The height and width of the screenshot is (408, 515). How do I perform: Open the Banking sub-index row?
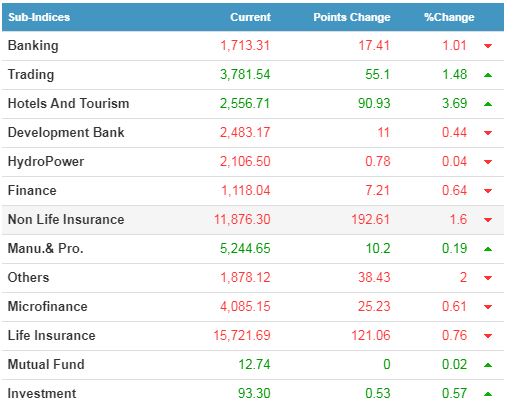253,46
